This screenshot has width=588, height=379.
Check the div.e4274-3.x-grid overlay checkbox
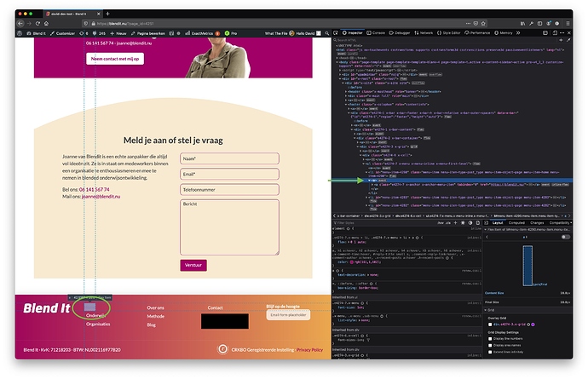click(x=490, y=324)
